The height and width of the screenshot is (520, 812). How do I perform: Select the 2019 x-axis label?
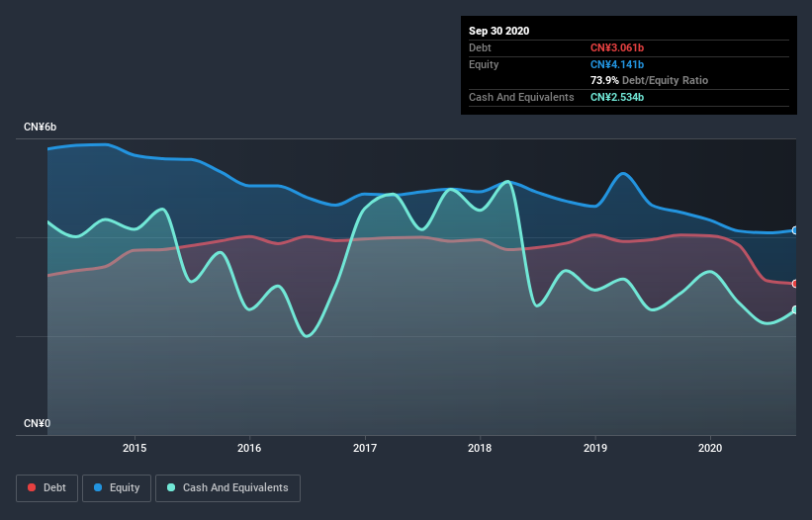click(x=595, y=448)
